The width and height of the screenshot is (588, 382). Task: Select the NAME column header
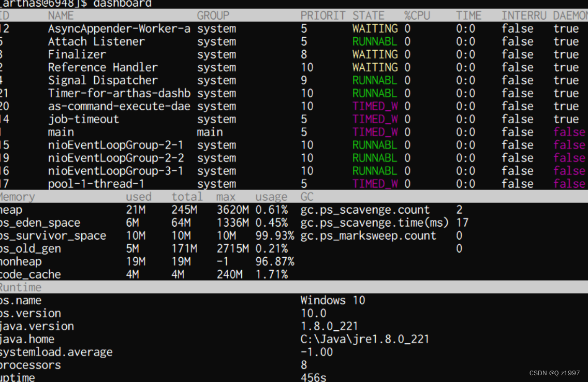click(x=61, y=16)
